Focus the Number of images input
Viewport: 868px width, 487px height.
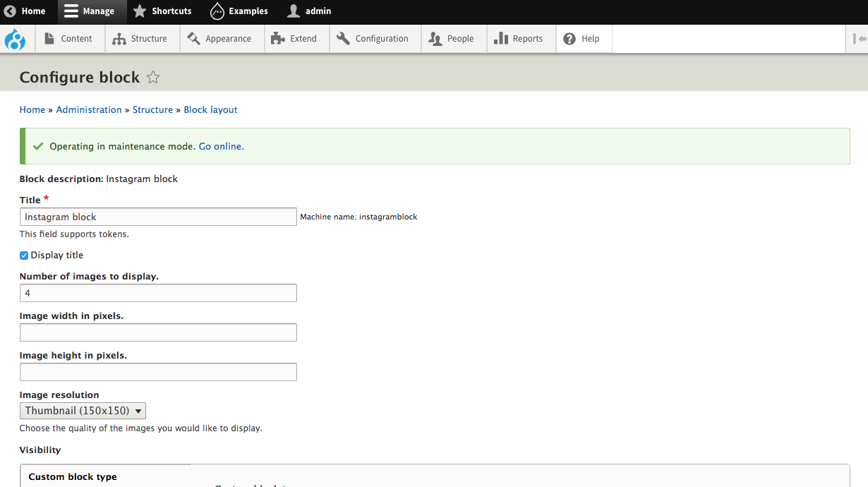tap(158, 293)
